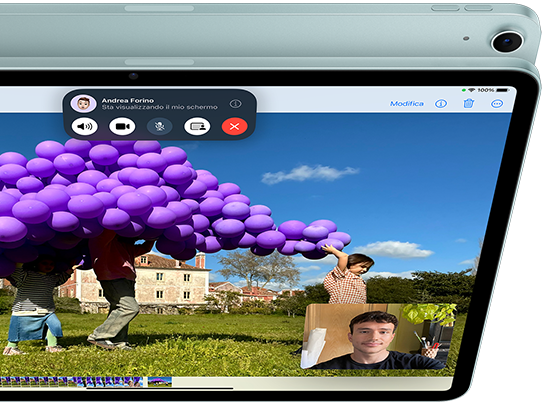Unmute the microphone button
544x404 pixels.
pyautogui.click(x=160, y=126)
